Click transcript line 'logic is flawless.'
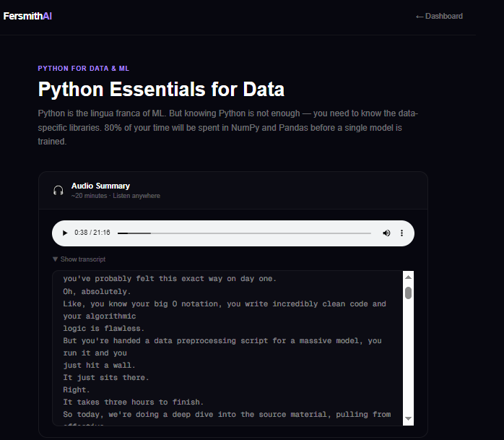 pyautogui.click(x=104, y=329)
